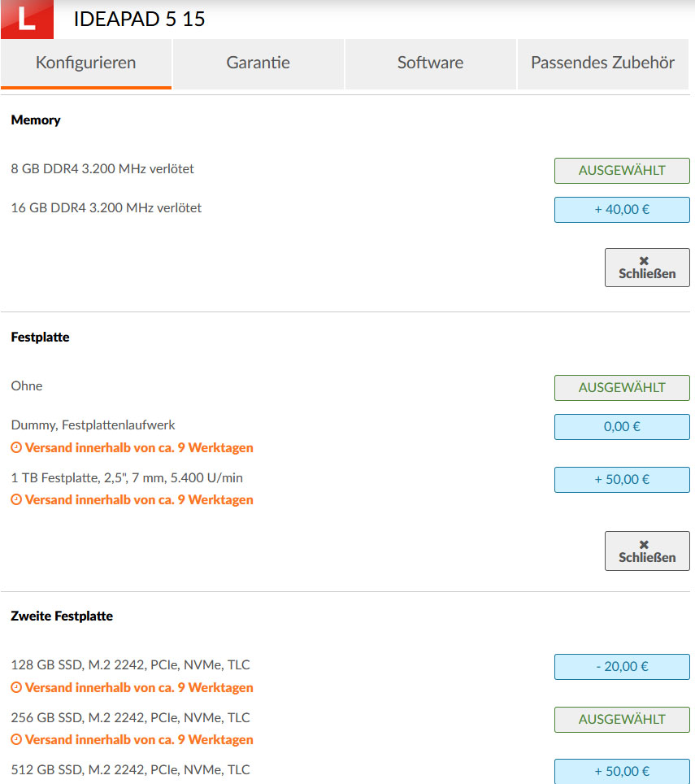695x784 pixels.
Task: Click clock icon beside Dummy drive shipping notice
Action: coord(16,447)
